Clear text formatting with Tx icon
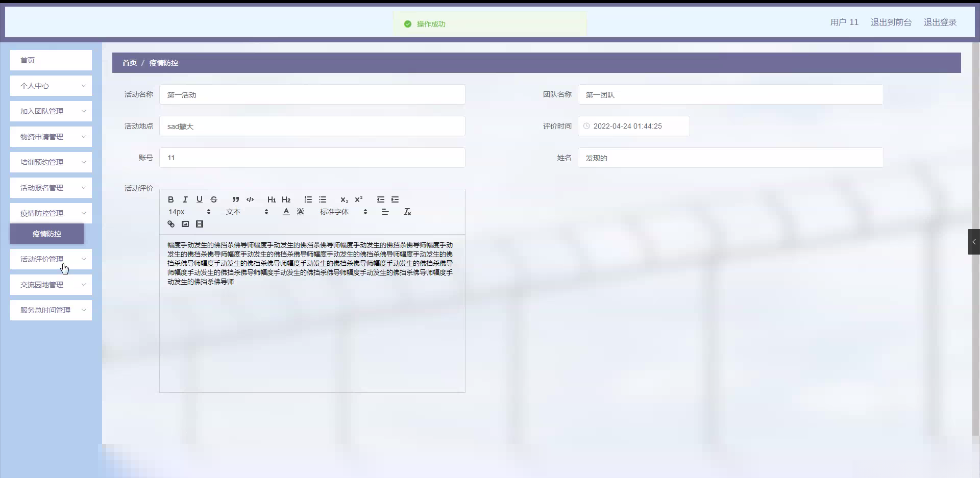The width and height of the screenshot is (980, 478). tap(407, 212)
